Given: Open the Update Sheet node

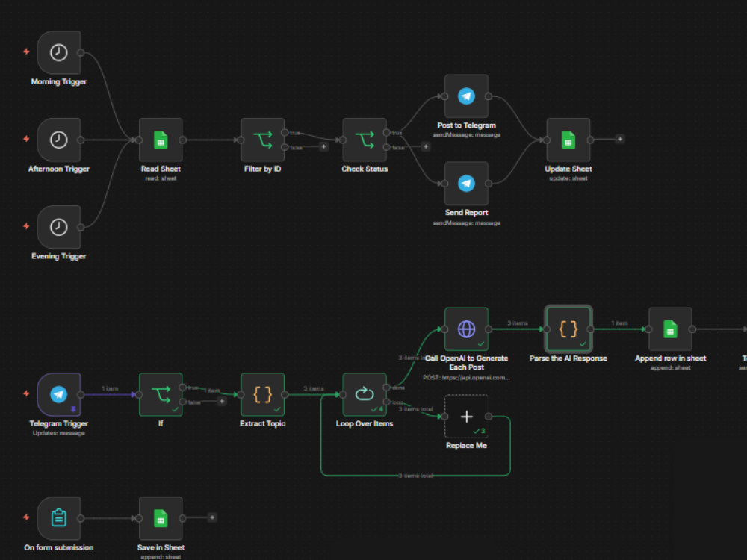Looking at the screenshot, I should coord(568,140).
